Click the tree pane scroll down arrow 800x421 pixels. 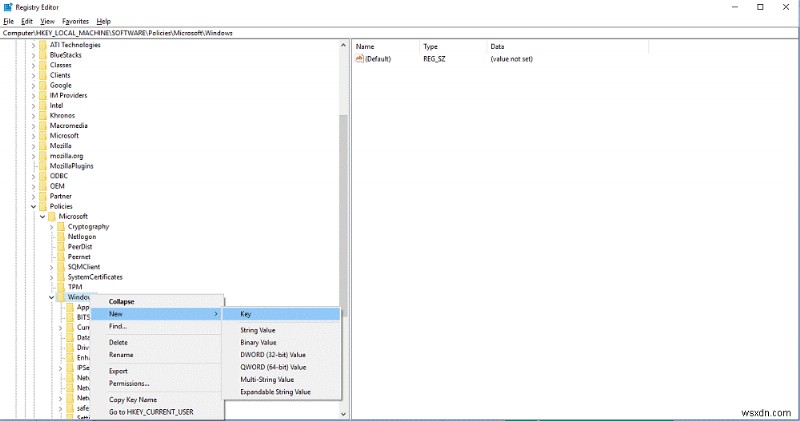coord(343,414)
